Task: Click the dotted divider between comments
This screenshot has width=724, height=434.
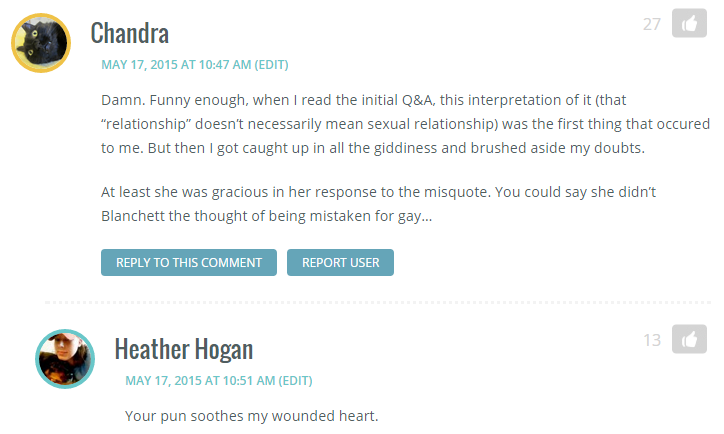Action: pos(378,302)
